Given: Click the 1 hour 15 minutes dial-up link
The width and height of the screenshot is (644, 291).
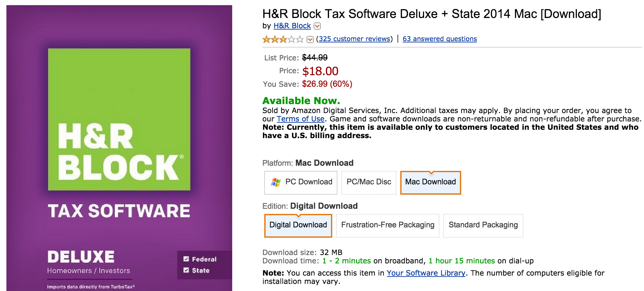Looking at the screenshot, I should tap(462, 261).
